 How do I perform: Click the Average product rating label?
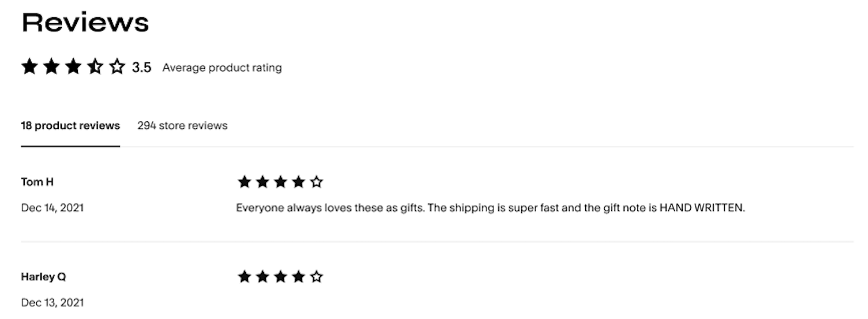(x=222, y=68)
